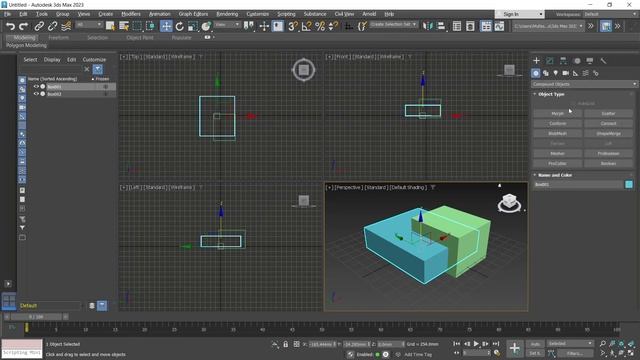The width and height of the screenshot is (640, 360).
Task: Activate the Select and Scale tool
Action: point(192,27)
